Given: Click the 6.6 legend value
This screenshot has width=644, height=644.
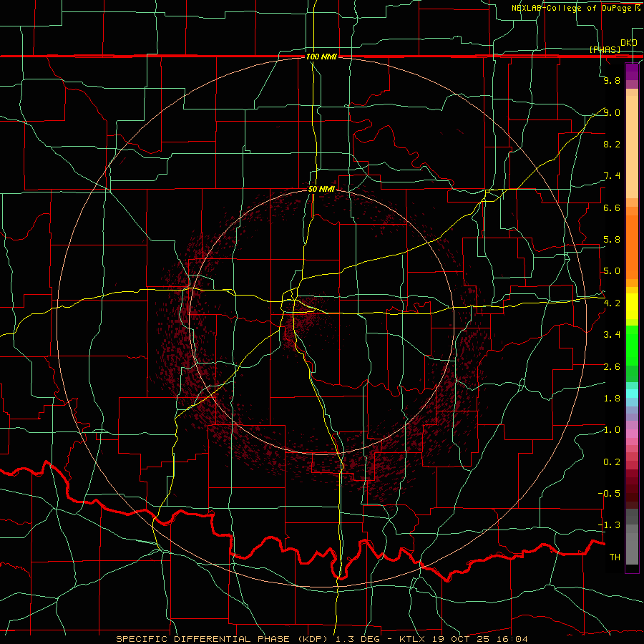Looking at the screenshot, I should tap(612, 208).
